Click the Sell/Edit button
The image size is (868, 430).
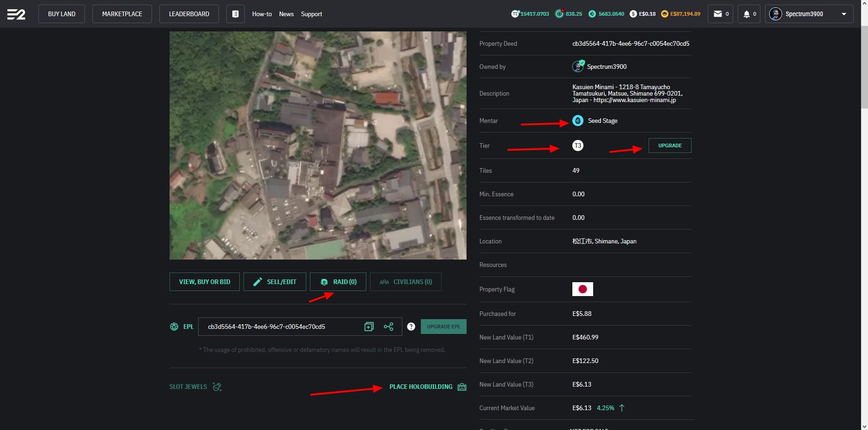click(x=275, y=282)
